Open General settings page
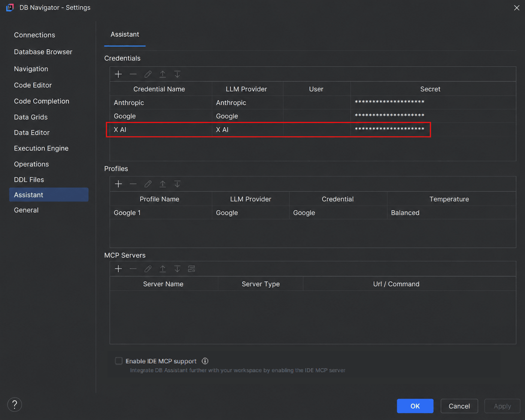 [26, 210]
